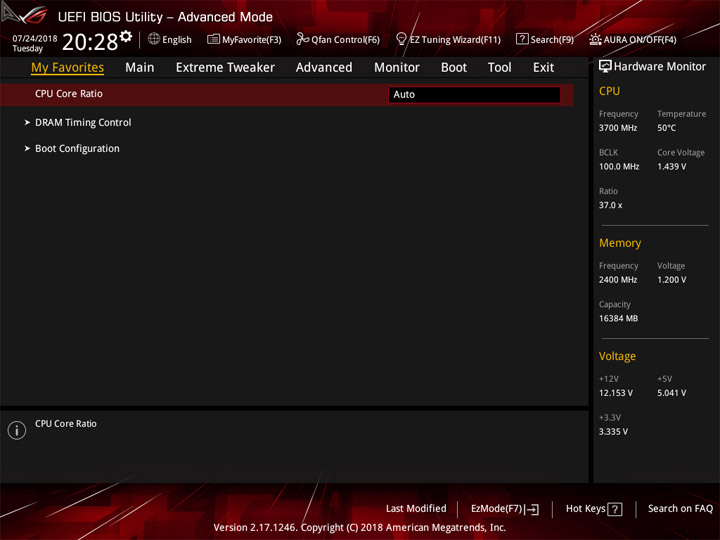Go to the Boot tab
Viewport: 720px width, 540px height.
tap(454, 68)
